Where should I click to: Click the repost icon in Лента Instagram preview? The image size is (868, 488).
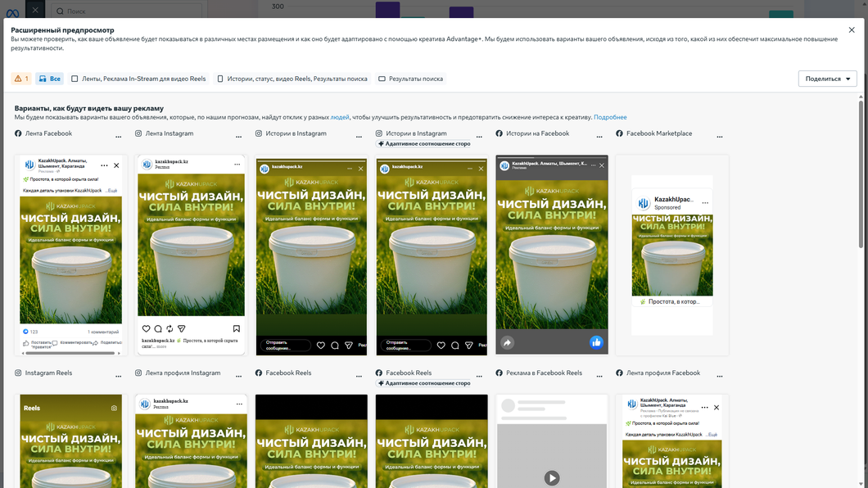click(170, 328)
